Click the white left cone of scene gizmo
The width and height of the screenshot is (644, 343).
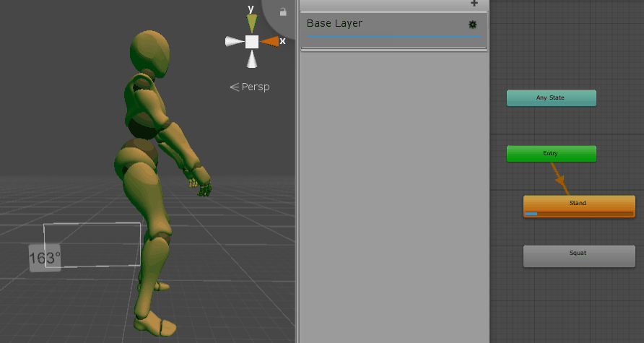point(234,42)
